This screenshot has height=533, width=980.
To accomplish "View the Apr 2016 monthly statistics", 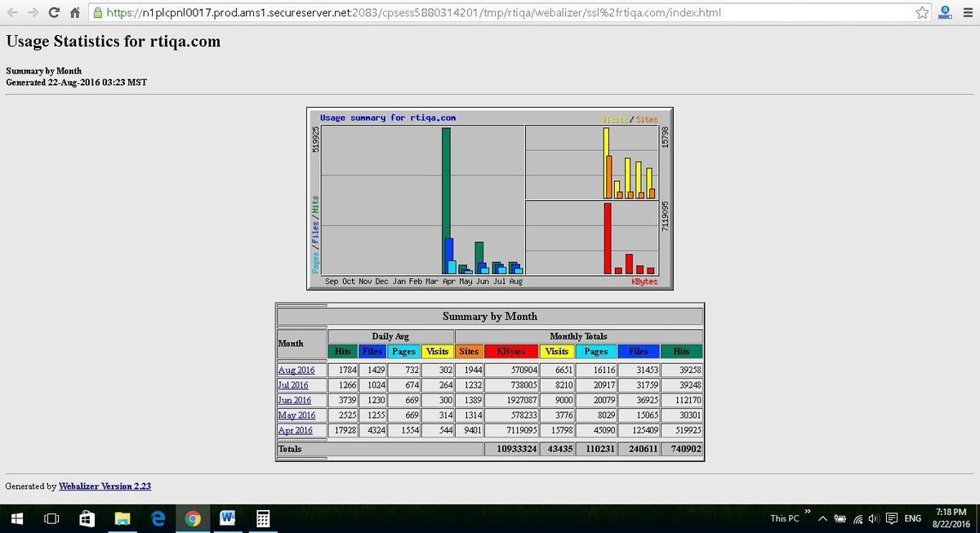I will tap(296, 430).
